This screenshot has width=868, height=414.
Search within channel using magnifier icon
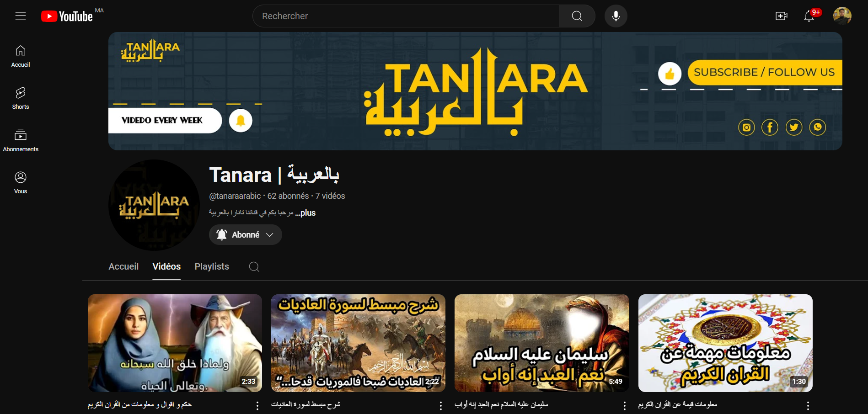[x=254, y=267]
